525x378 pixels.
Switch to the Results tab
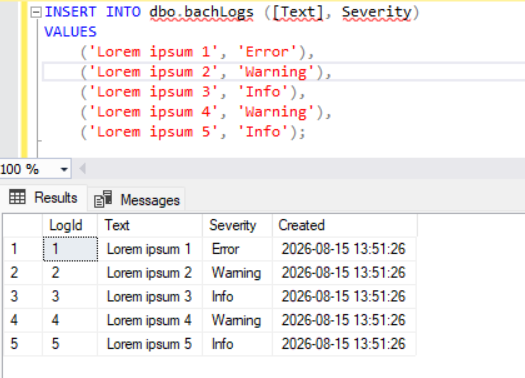[44, 198]
